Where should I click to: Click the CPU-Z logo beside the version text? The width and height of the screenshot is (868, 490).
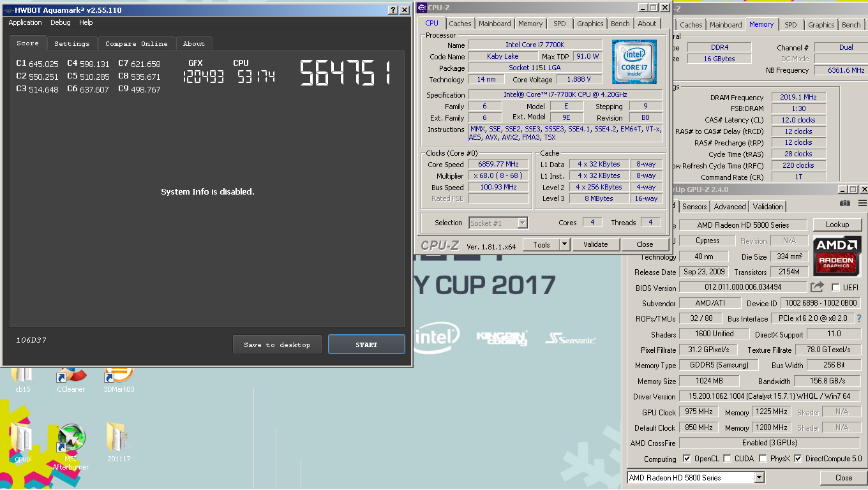[x=440, y=246]
